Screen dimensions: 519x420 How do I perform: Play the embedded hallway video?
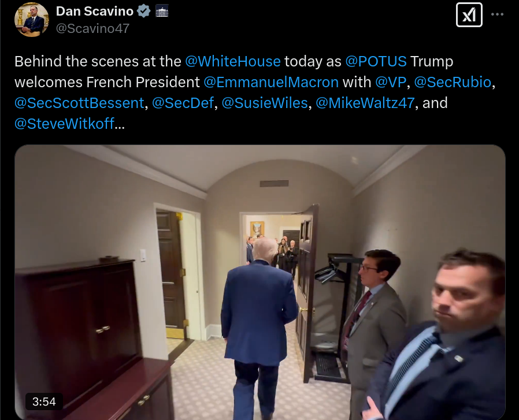[260, 283]
